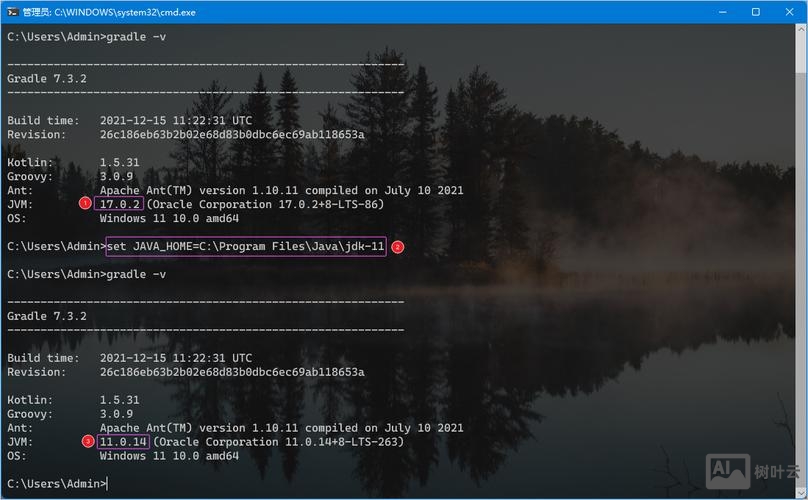Close the cmd.exe window
The image size is (808, 500).
pos(789,12)
